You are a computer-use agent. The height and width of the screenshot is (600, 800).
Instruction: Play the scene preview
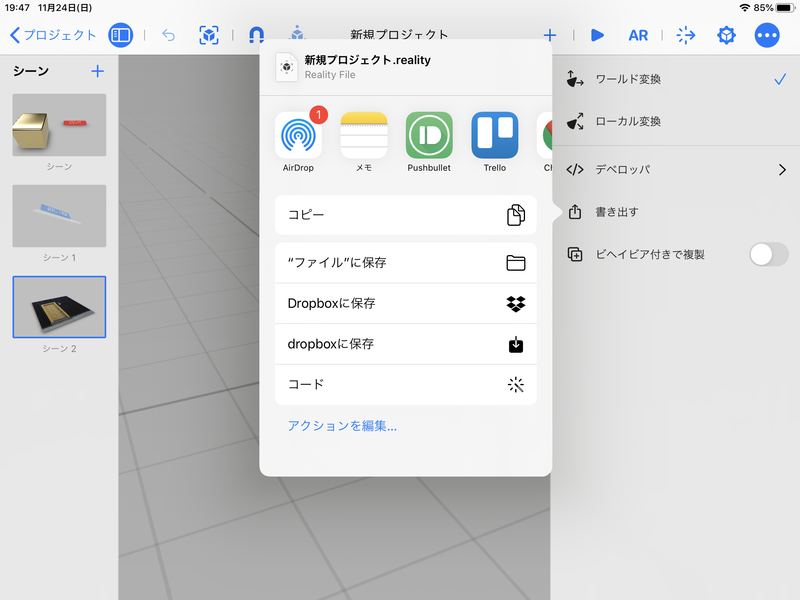(597, 35)
